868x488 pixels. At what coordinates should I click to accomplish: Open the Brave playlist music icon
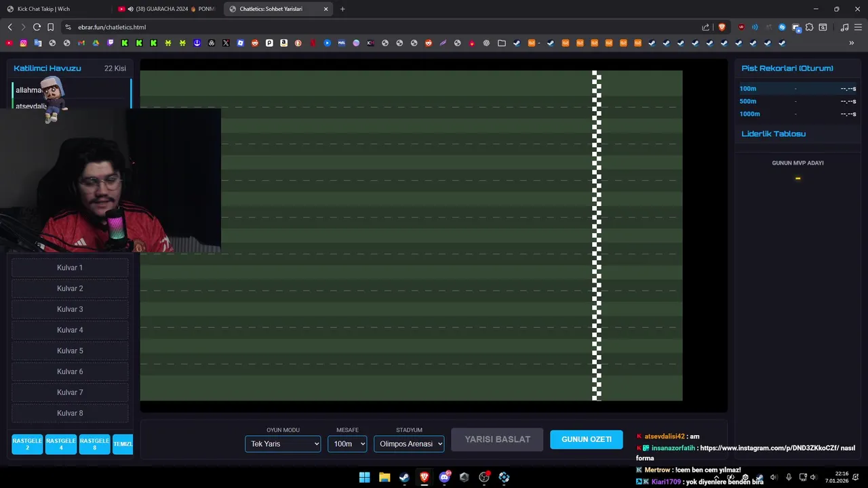pos(844,27)
